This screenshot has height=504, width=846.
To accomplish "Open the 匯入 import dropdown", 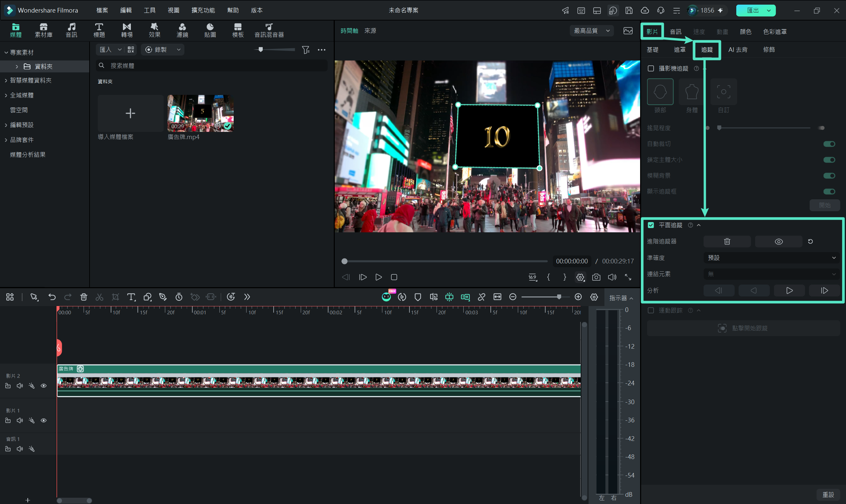I will click(110, 50).
